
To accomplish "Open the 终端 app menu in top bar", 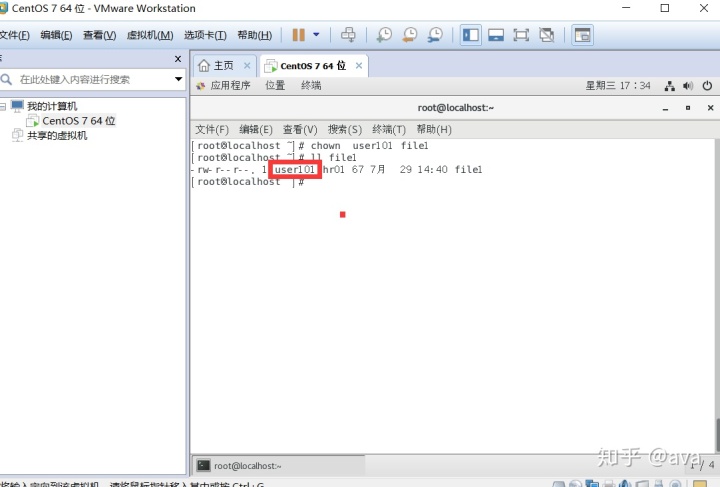I will [311, 85].
